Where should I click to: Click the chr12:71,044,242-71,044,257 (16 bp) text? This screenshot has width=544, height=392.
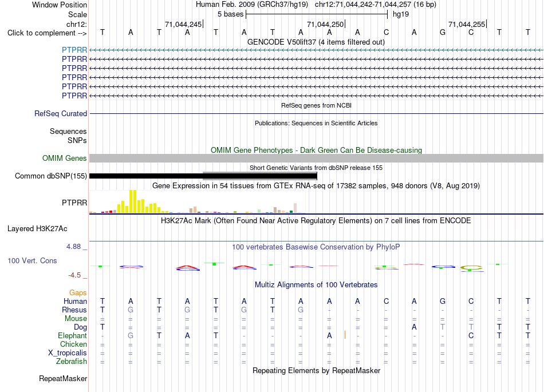pos(376,5)
